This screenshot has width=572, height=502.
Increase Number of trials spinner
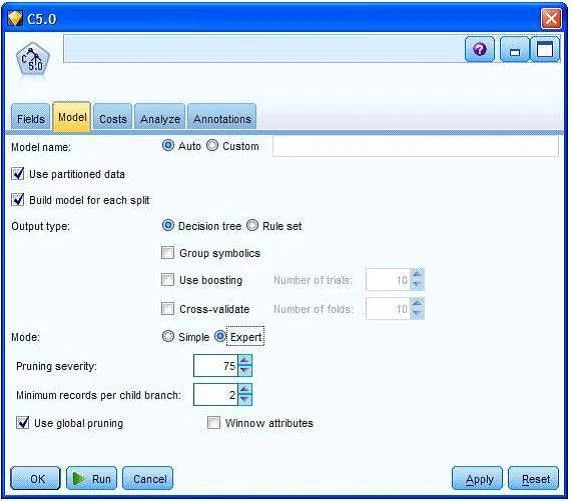click(417, 274)
